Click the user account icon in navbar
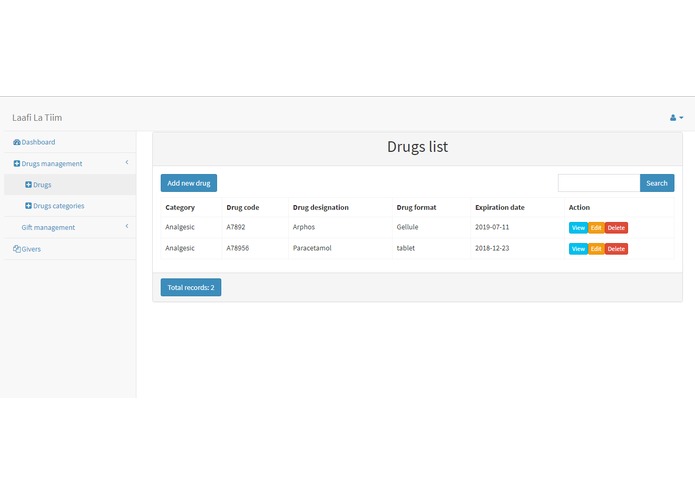The height and width of the screenshot is (494, 695). tap(673, 118)
